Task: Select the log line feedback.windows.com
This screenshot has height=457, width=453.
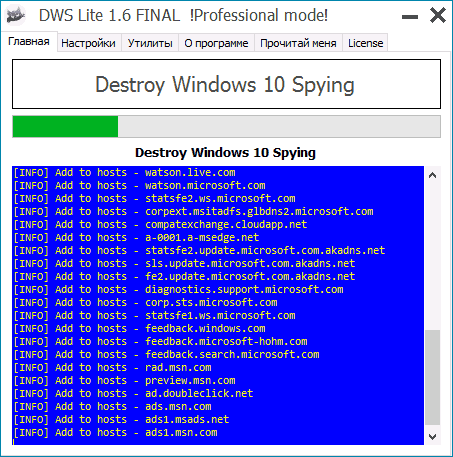Action: (x=139, y=329)
